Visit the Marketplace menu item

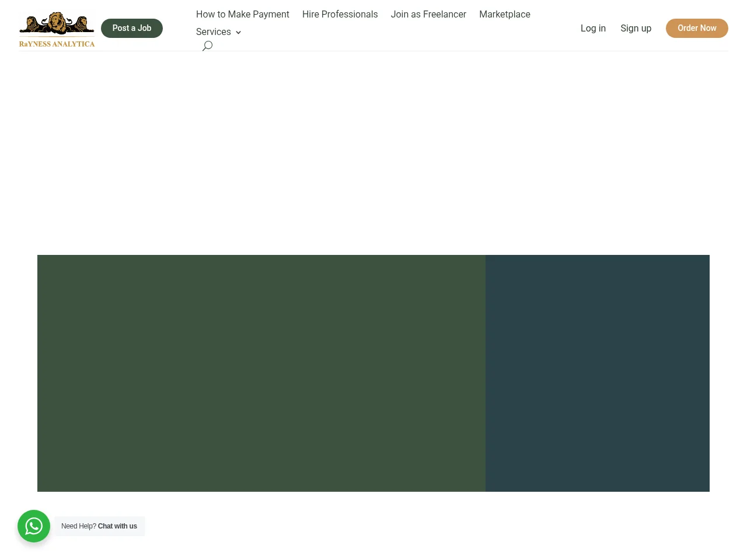[505, 15]
